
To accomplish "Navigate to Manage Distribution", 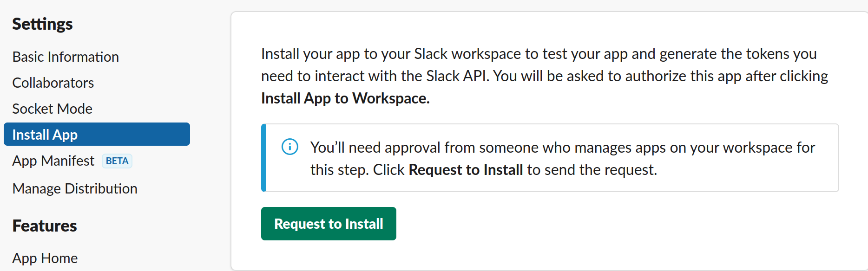I will click(x=75, y=188).
